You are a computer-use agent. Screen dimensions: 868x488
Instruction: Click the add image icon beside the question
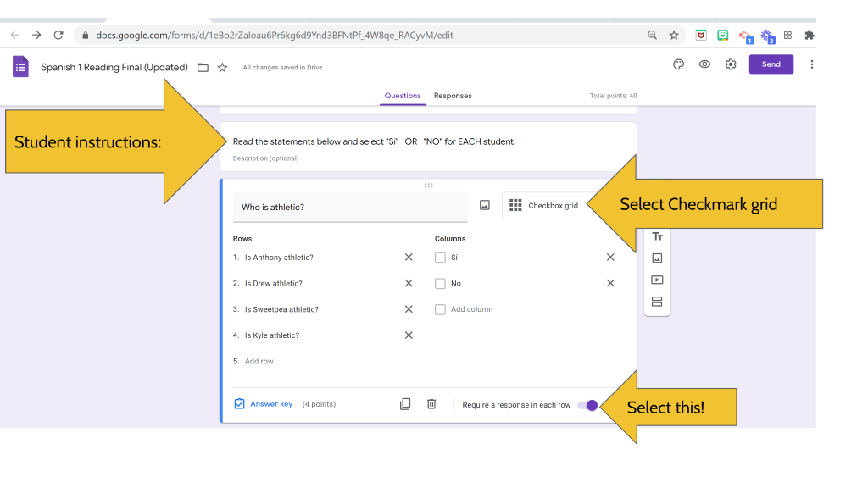pyautogui.click(x=485, y=205)
